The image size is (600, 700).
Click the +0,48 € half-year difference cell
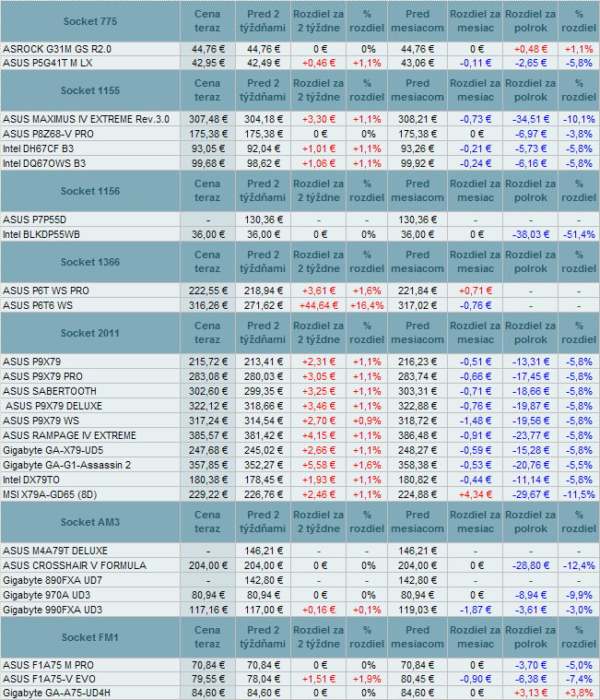[x=530, y=49]
